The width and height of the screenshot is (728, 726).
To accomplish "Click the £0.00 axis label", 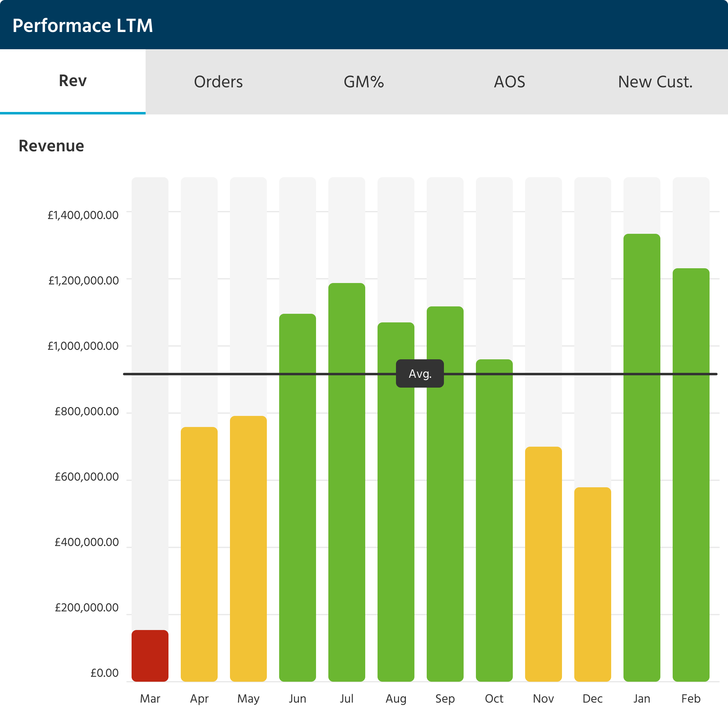I will (105, 673).
